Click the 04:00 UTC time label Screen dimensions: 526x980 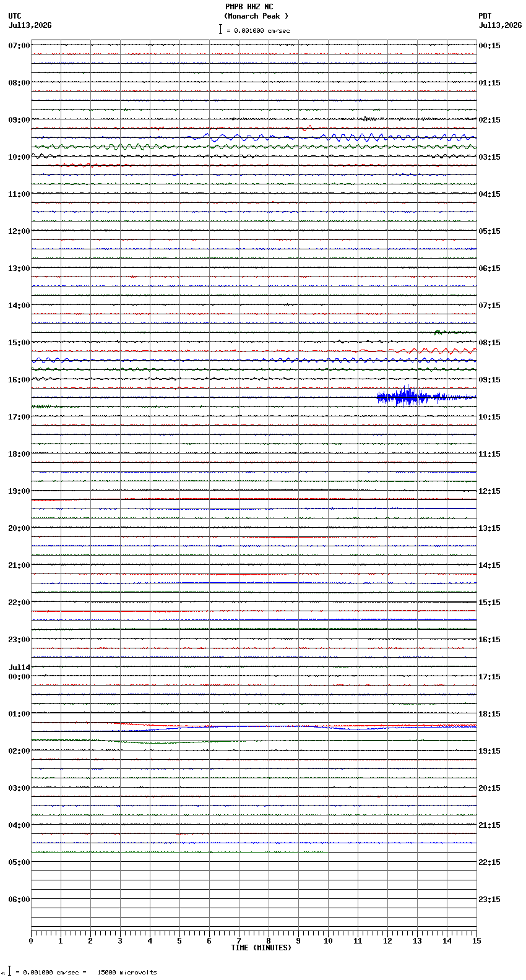pos(19,825)
